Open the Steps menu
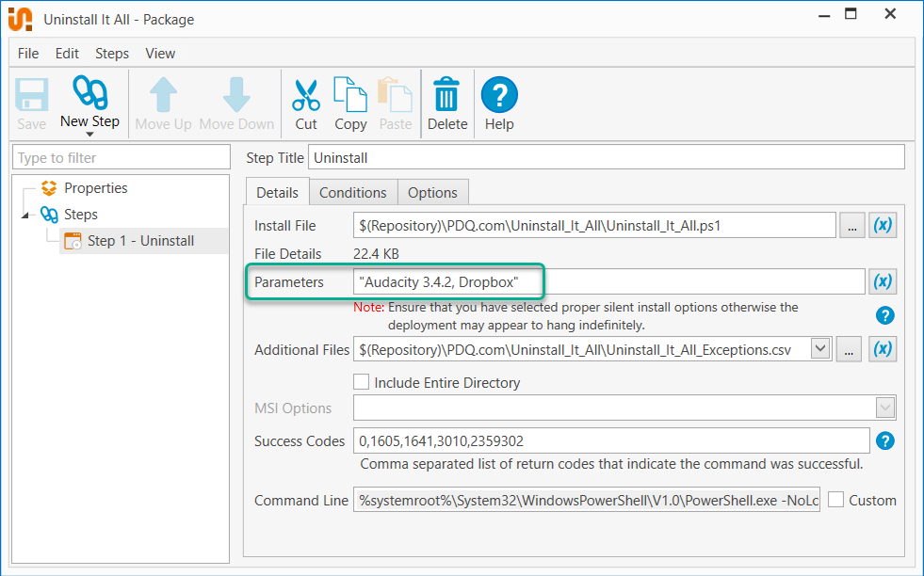The height and width of the screenshot is (576, 924). pyautogui.click(x=111, y=54)
